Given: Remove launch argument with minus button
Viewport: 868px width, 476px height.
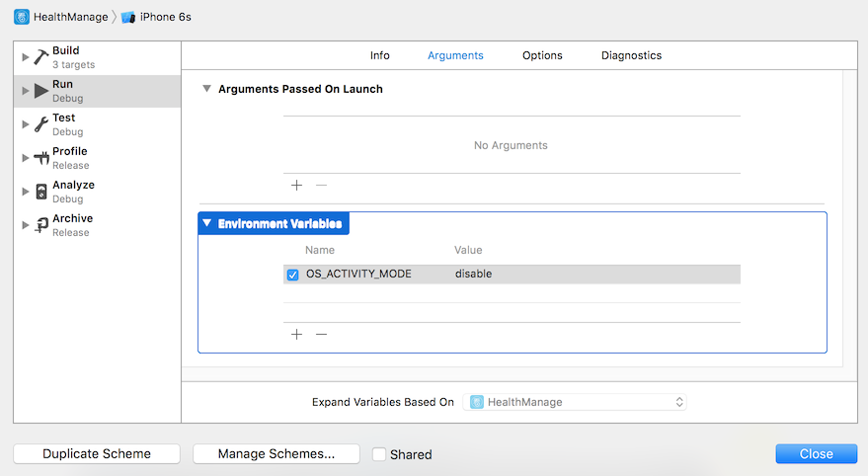Looking at the screenshot, I should [x=321, y=185].
